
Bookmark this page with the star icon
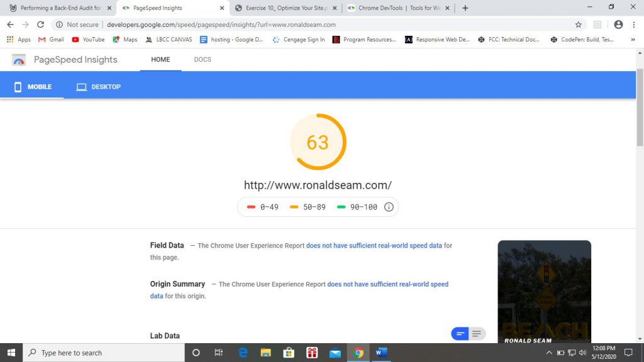tap(578, 25)
